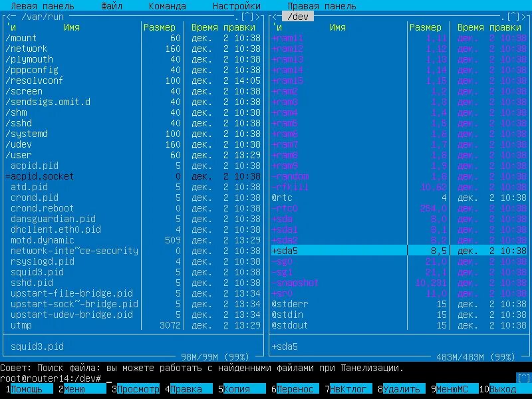The width and height of the screenshot is (532, 399).
Task: Click right panel history forward arrow
Action: [x=523, y=17]
